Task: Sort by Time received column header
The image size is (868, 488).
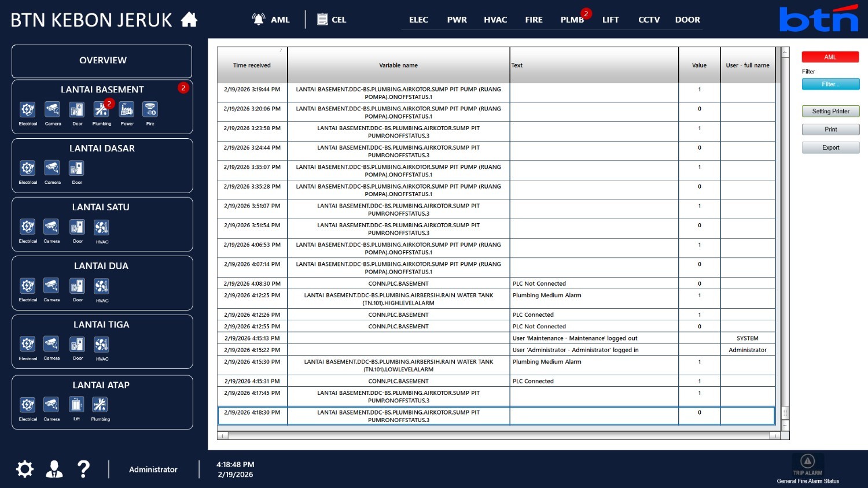Action: [x=252, y=65]
